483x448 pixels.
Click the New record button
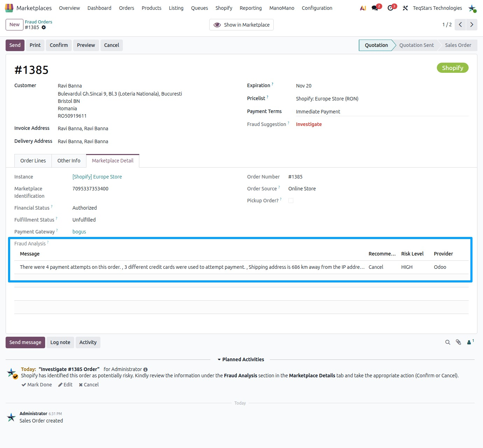[x=14, y=24]
